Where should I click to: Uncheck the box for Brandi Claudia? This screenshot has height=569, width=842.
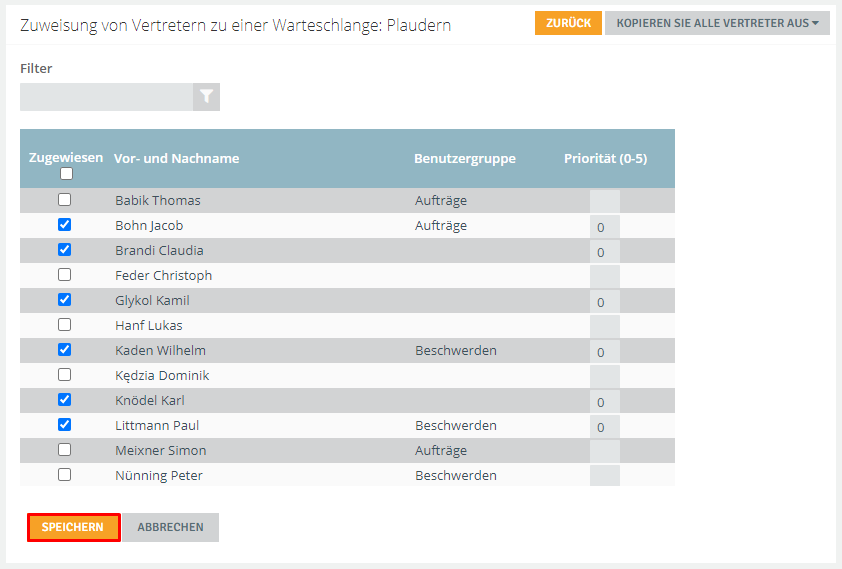[x=64, y=250]
